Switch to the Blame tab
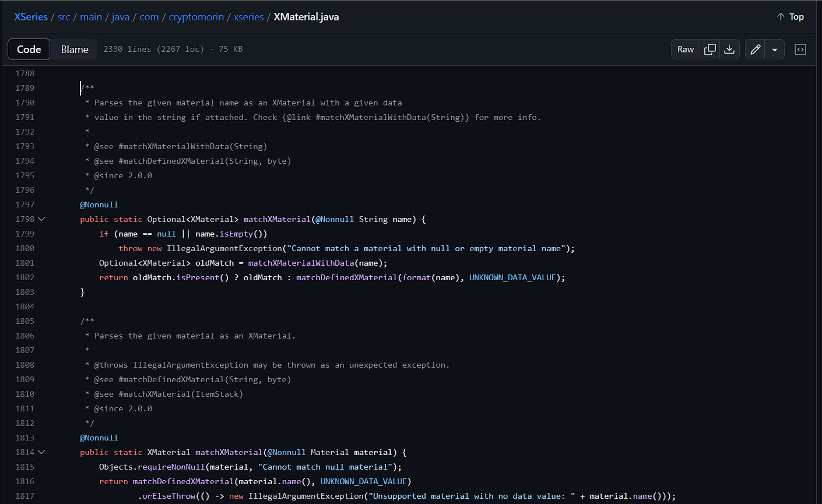 click(75, 50)
